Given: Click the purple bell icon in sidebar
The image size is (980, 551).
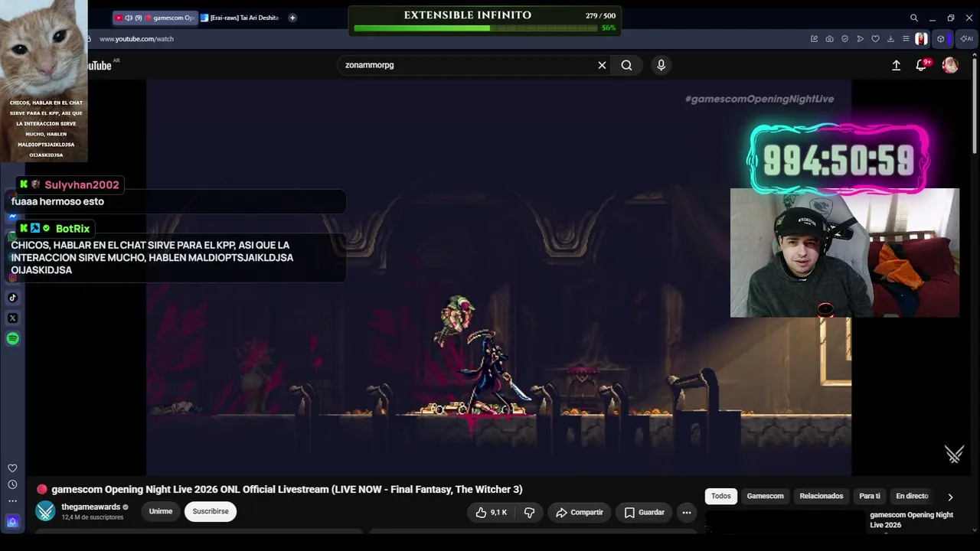Looking at the screenshot, I should [x=12, y=522].
